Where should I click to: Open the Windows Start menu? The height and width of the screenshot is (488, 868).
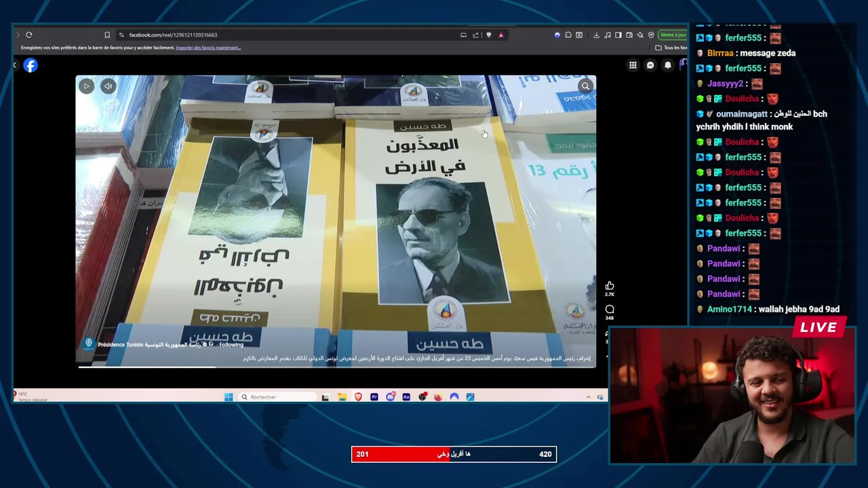point(229,396)
